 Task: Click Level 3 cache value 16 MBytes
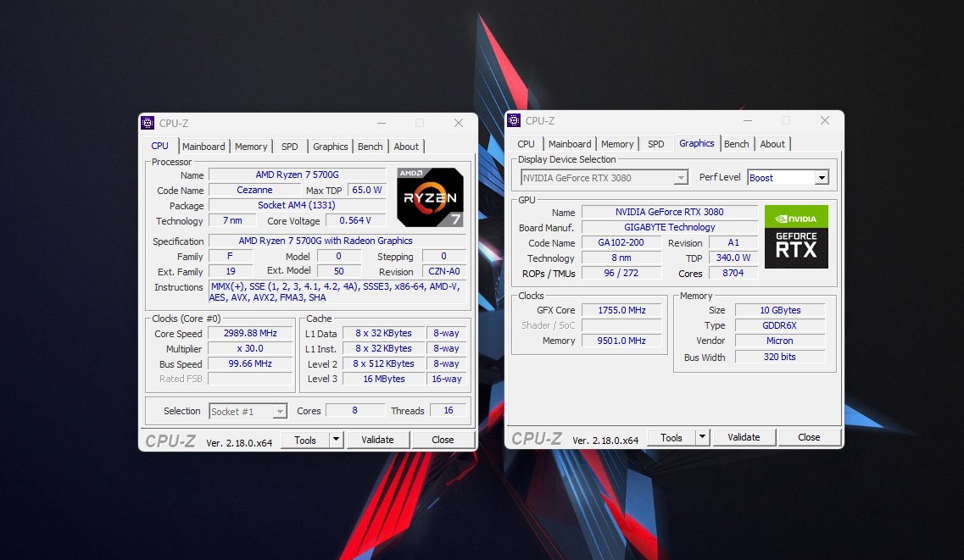[x=383, y=379]
